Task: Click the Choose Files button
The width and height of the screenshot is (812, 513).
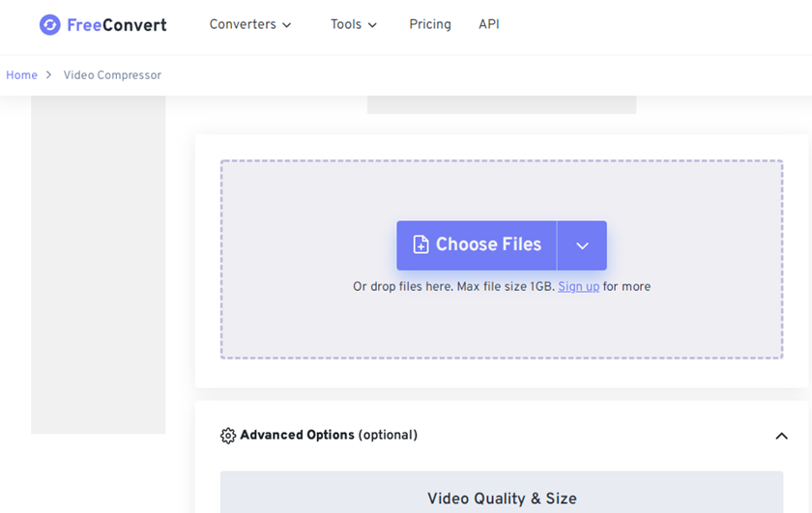Action: click(477, 245)
